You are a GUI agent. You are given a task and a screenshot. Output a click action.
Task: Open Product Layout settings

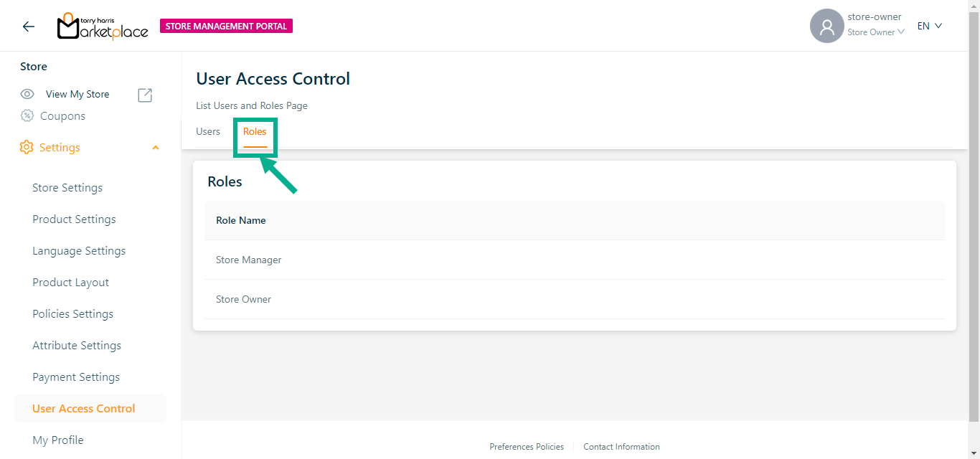[70, 283]
